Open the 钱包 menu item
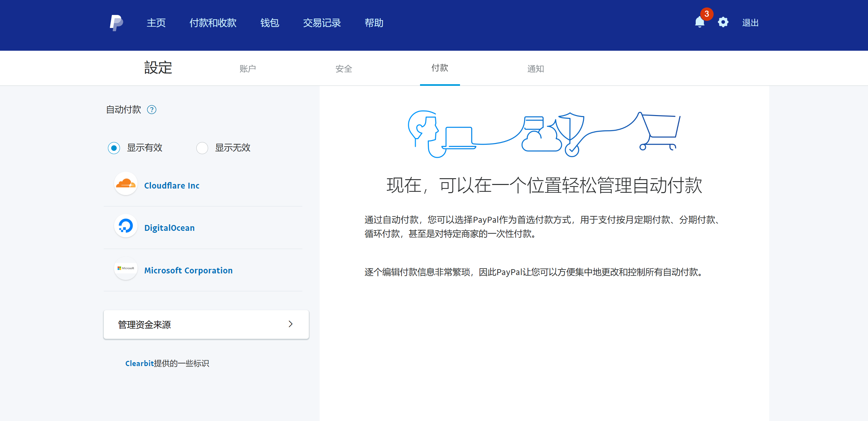The height and width of the screenshot is (421, 868). (270, 23)
